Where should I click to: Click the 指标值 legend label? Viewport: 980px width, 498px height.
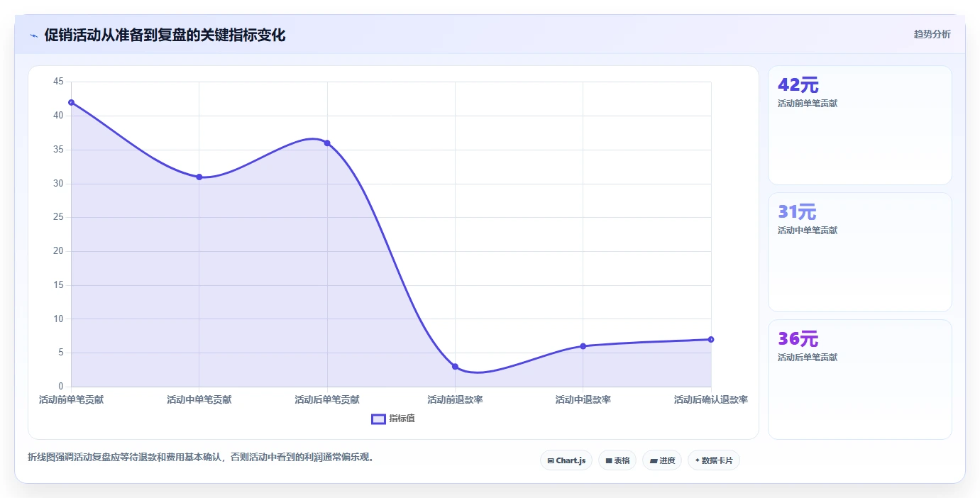coord(402,419)
